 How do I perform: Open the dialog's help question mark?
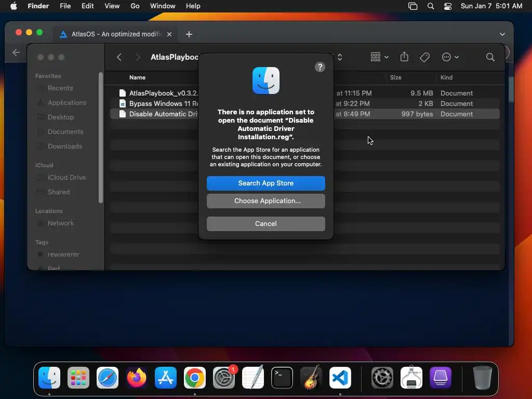(320, 67)
